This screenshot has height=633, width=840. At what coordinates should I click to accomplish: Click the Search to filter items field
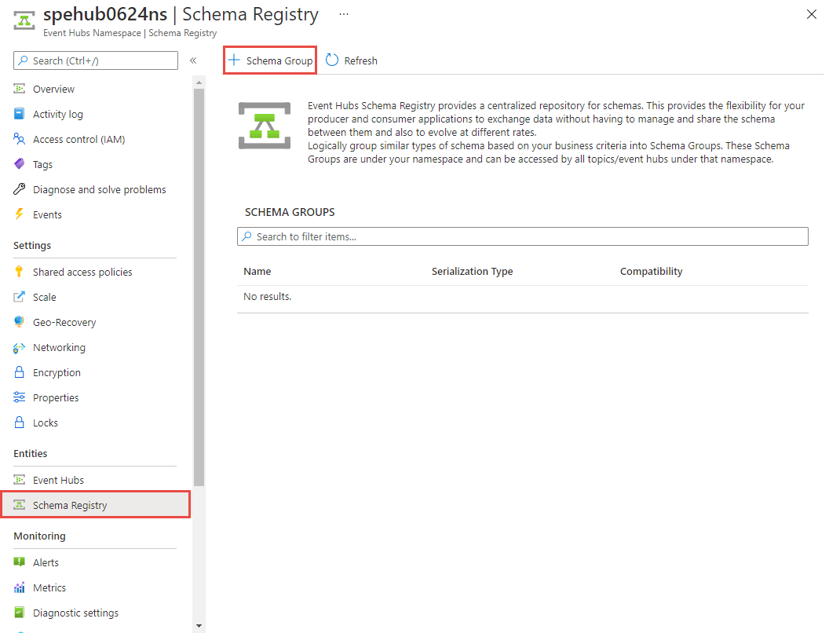click(522, 236)
